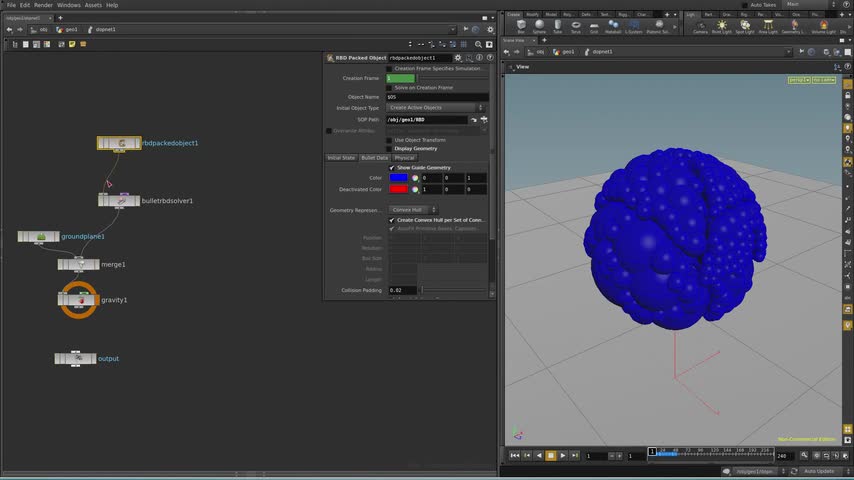Add a Point Light from shelf
The height and width of the screenshot is (480, 854).
[x=721, y=27]
